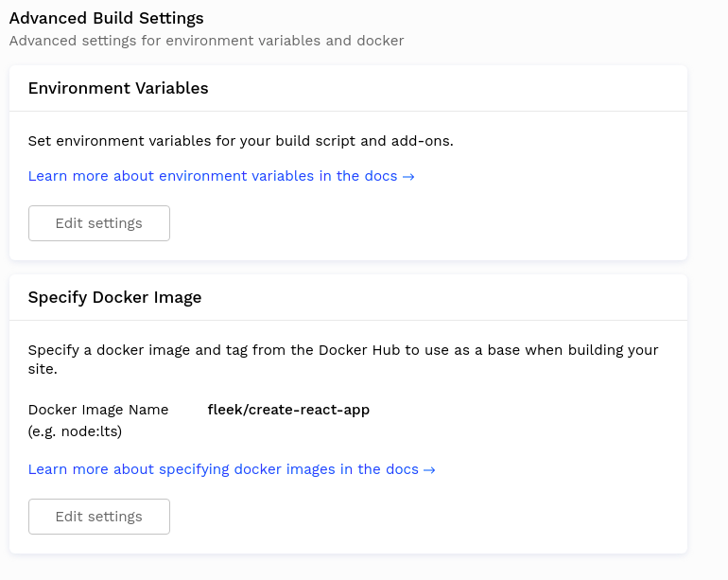Click the (e.g. node:lts) hint text
This screenshot has height=580, width=728.
(x=75, y=431)
